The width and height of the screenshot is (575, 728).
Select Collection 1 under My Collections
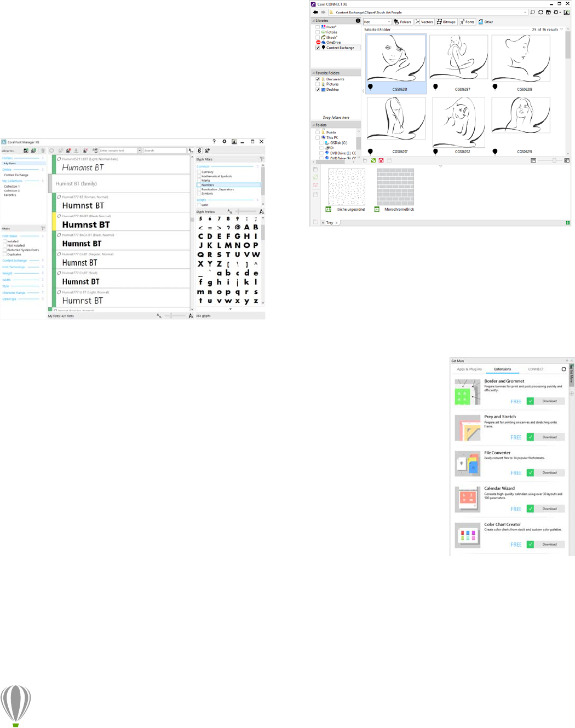(12, 186)
